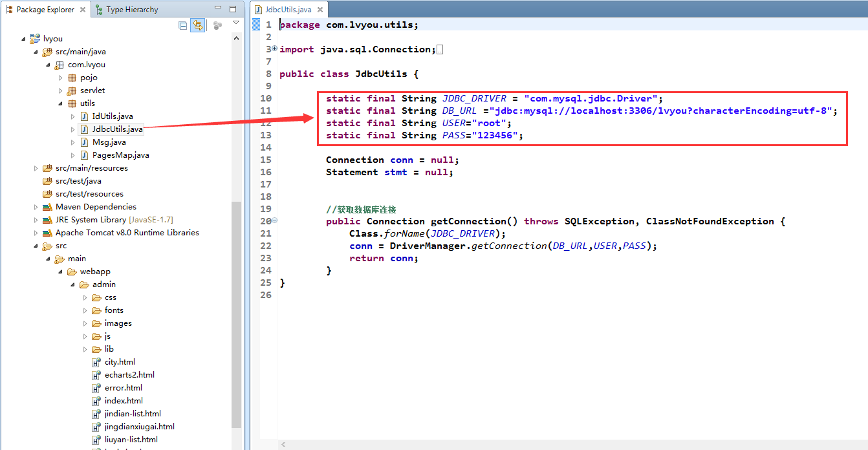The image size is (868, 450).
Task: Select liuyan-list.html in the tree
Action: click(x=131, y=440)
